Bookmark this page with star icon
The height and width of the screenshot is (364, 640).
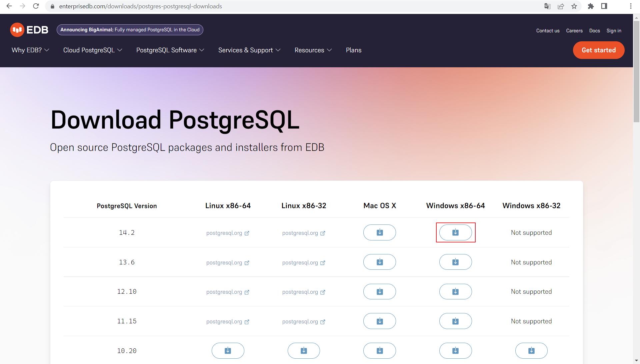click(x=574, y=6)
